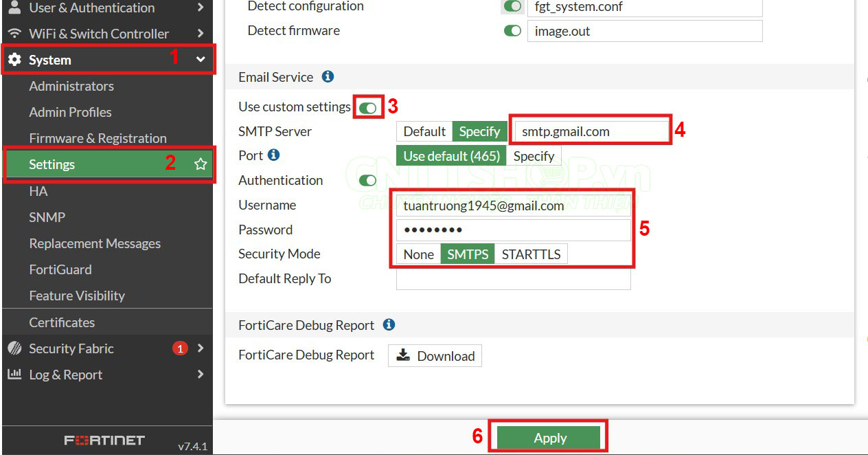Turn off the Authentication switch
Viewport: 868px width, 455px height.
[x=367, y=180]
